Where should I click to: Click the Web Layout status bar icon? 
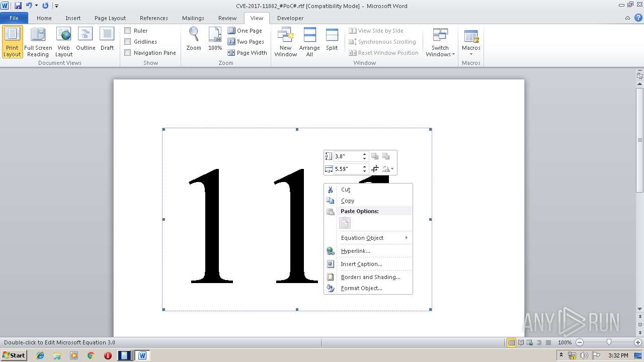(x=530, y=342)
